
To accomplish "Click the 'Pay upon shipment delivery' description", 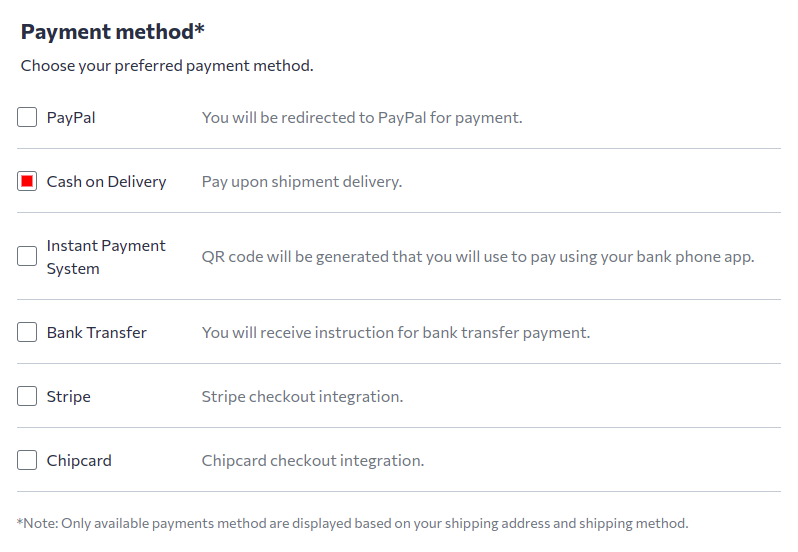I will point(301,182).
